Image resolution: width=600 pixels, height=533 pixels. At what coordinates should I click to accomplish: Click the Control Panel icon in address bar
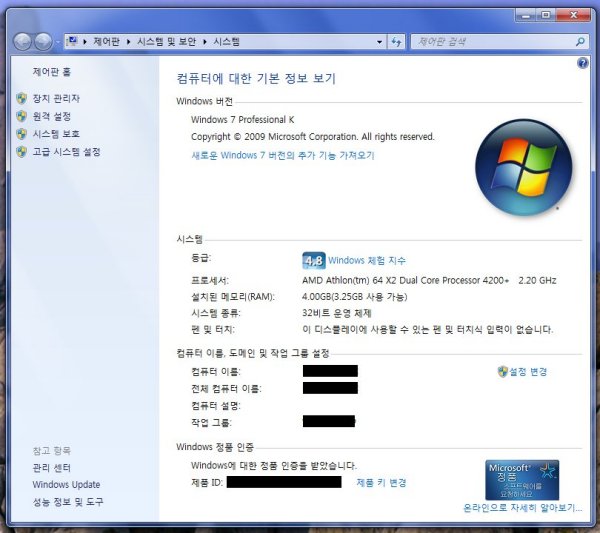point(72,41)
